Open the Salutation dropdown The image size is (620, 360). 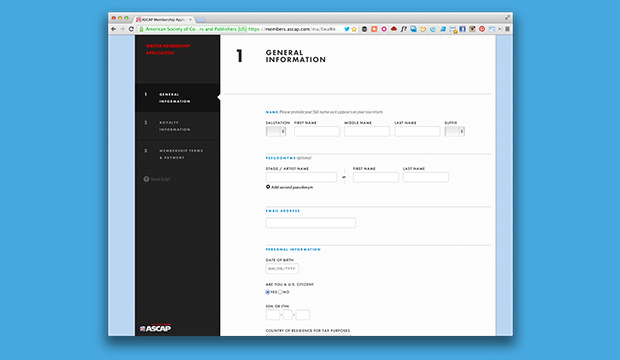276,131
